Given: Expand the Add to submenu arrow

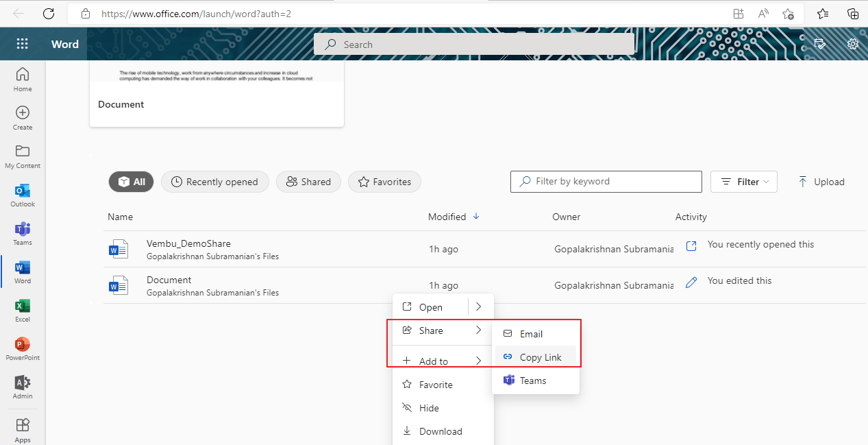Looking at the screenshot, I should tap(479, 361).
